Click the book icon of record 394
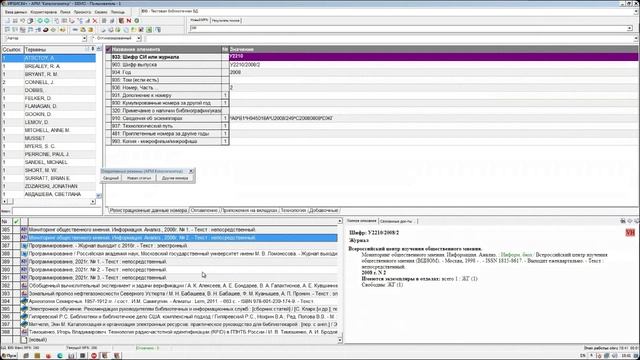Viewport: 640px width, 360px height. [24, 301]
